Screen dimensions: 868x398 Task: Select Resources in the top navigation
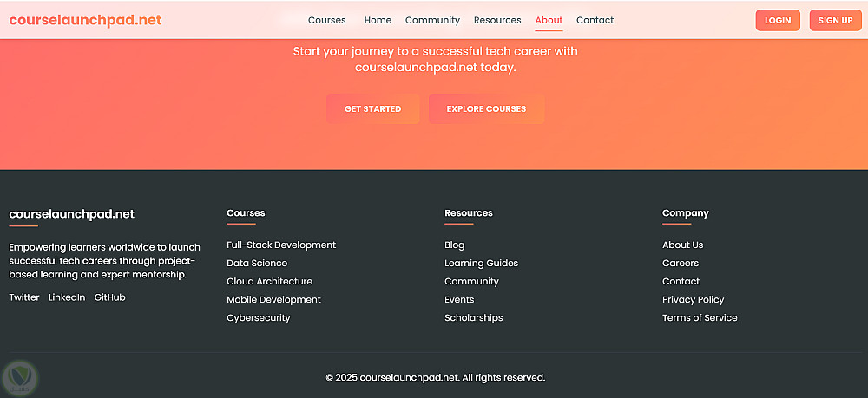(x=497, y=20)
